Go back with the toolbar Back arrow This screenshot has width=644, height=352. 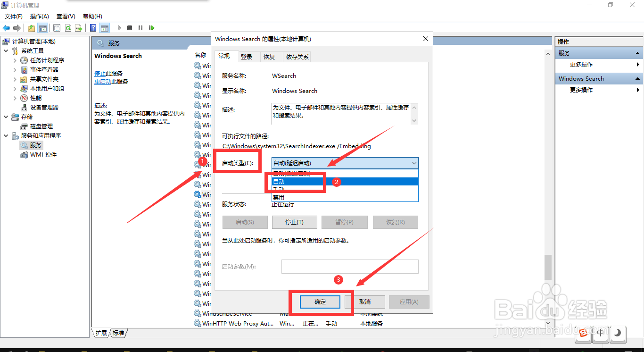(x=6, y=28)
